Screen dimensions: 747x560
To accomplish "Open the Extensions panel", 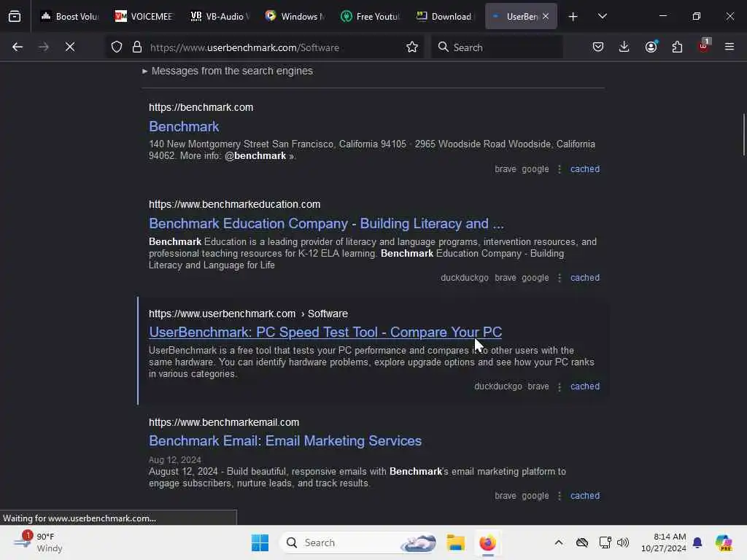I will click(677, 47).
